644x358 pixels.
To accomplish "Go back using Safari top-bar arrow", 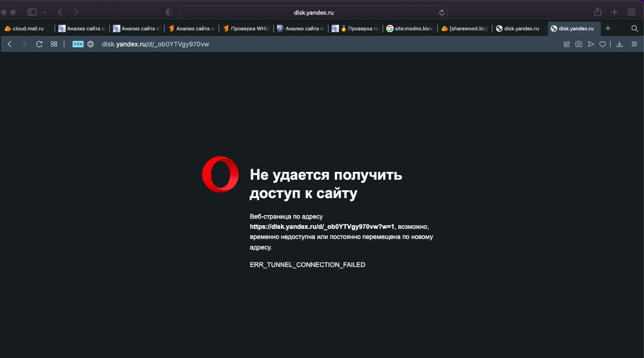I will pos(60,12).
